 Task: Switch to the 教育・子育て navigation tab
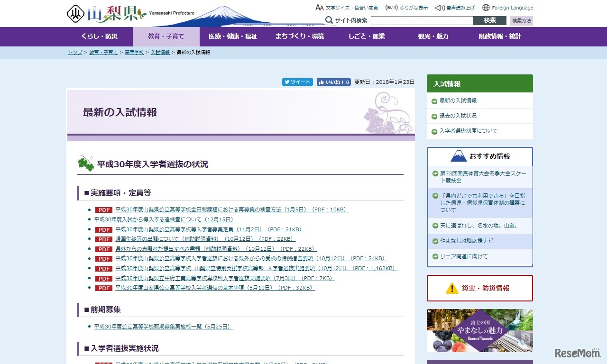tap(166, 36)
